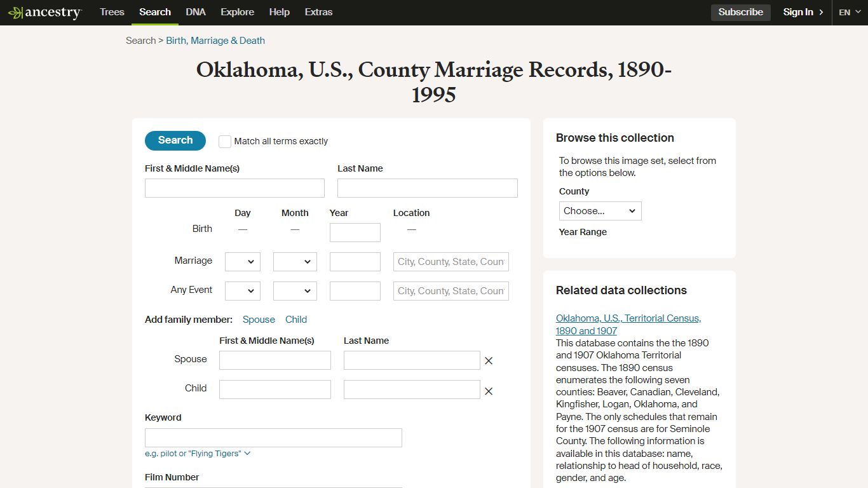Remove the Spouse family member row
868x488 pixels.
click(489, 361)
